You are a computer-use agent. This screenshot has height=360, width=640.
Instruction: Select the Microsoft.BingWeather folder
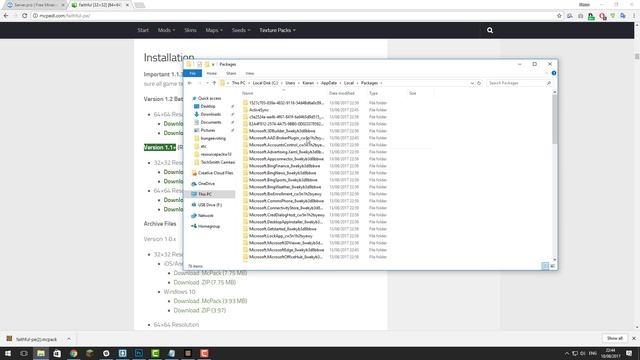[x=285, y=187]
